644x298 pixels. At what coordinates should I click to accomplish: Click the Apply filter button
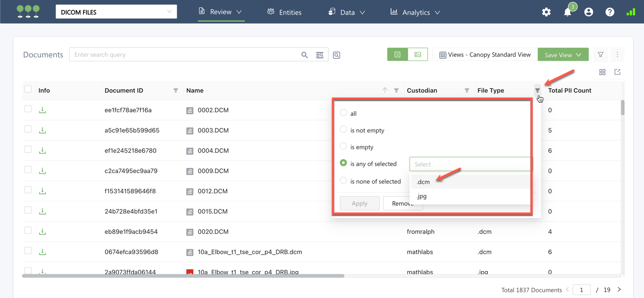(x=359, y=203)
